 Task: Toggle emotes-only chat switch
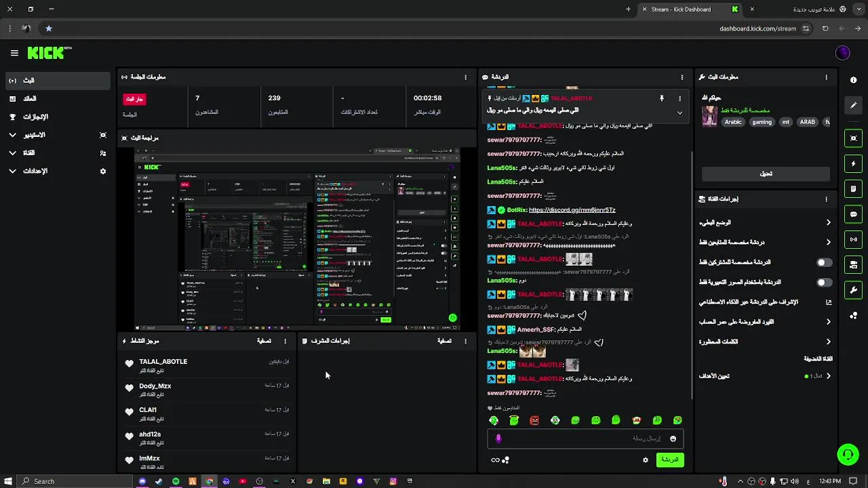point(824,282)
